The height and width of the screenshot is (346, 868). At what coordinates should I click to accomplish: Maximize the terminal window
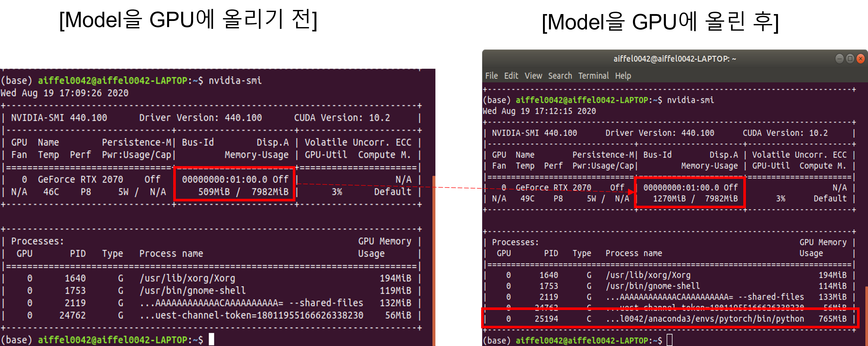(850, 59)
